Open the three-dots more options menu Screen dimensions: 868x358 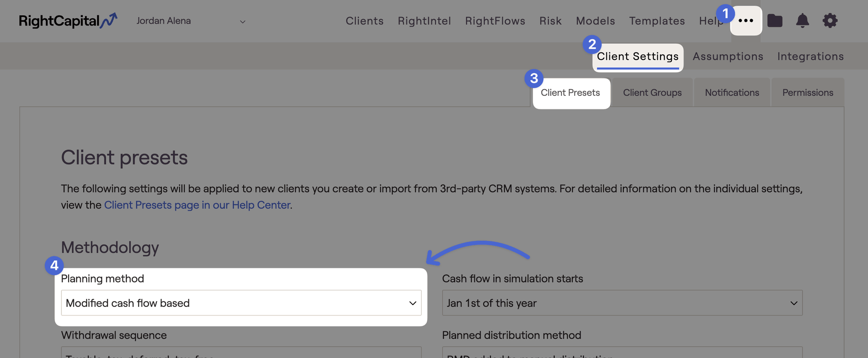(x=746, y=21)
